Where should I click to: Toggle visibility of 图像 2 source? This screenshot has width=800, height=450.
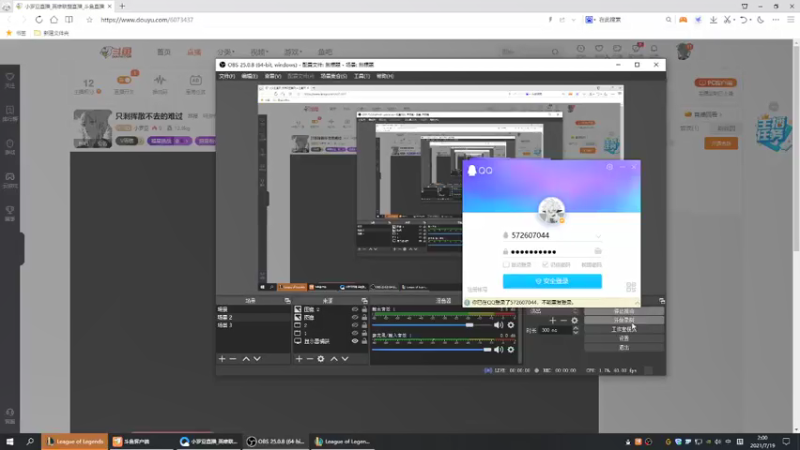355,309
